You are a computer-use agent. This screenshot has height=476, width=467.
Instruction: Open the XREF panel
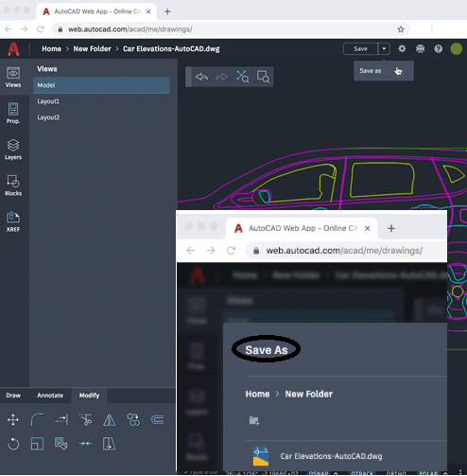(13, 221)
